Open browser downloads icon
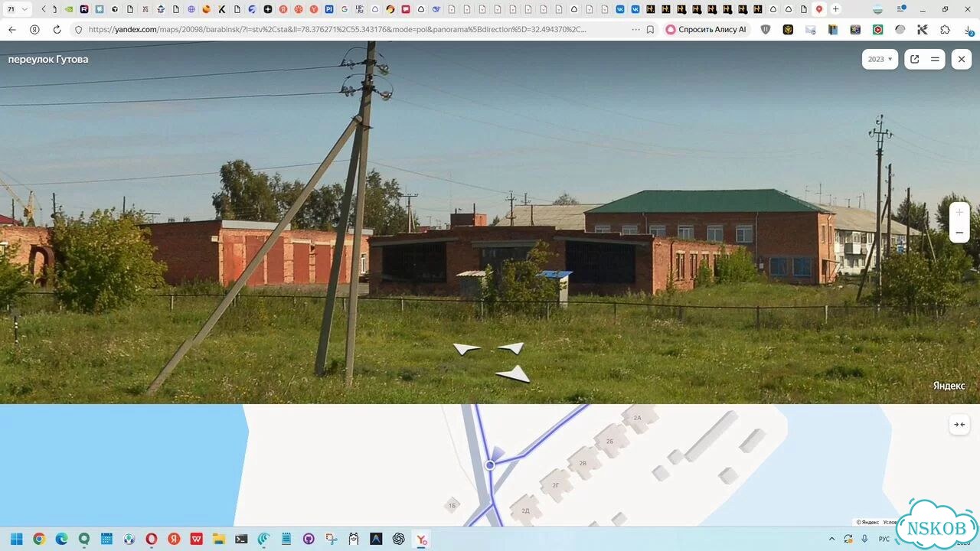 (968, 29)
